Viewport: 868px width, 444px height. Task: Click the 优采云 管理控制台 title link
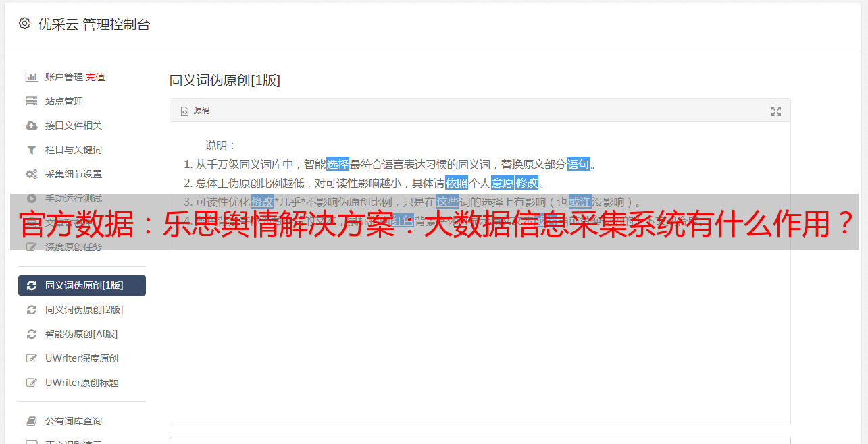pos(94,24)
